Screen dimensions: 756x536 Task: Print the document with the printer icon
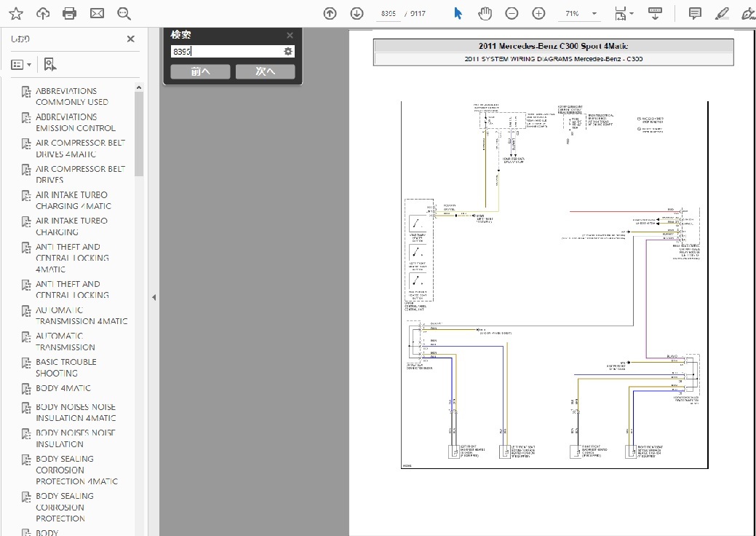pos(69,14)
